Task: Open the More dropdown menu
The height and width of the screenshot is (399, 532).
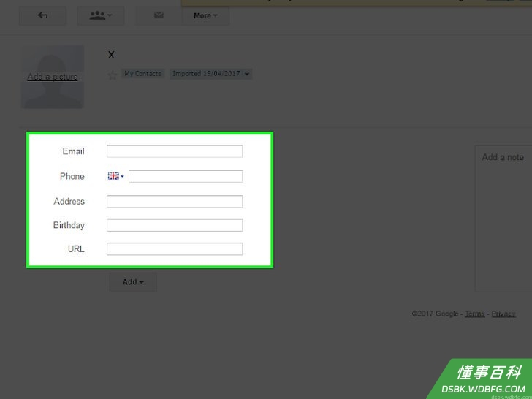Action: (x=205, y=15)
